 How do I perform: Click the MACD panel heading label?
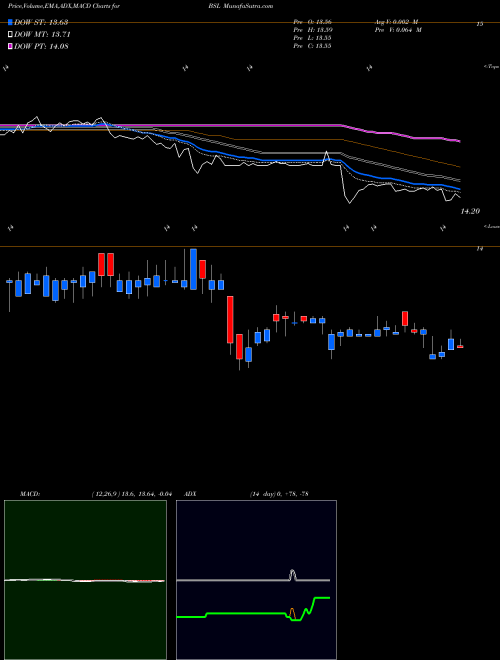(30, 494)
